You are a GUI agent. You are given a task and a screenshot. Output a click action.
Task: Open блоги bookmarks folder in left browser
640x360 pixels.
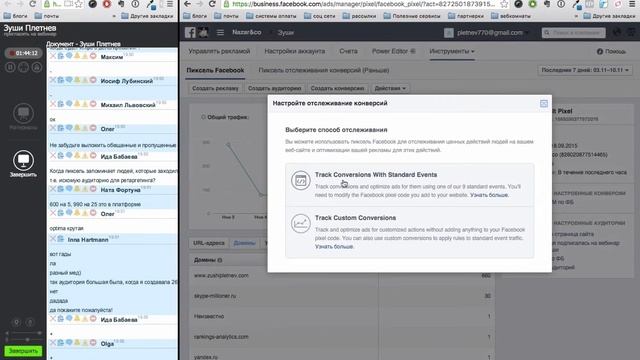click(x=16, y=16)
